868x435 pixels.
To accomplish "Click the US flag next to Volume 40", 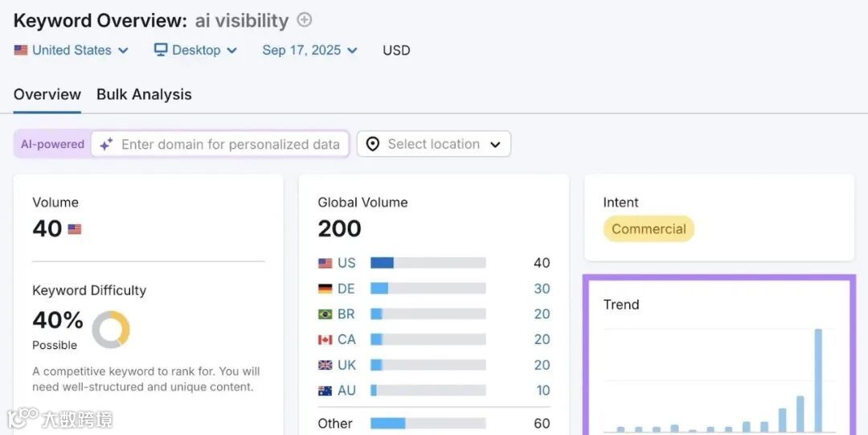I will (75, 229).
